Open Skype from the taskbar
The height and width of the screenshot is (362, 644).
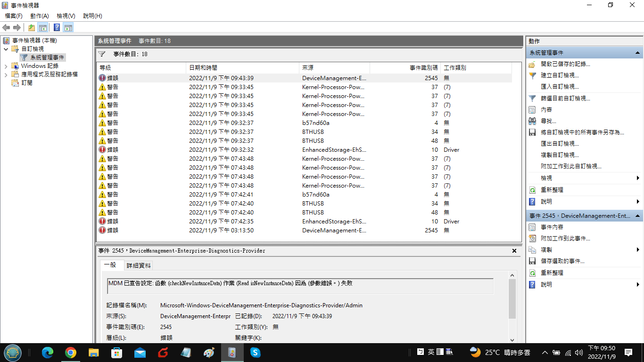click(x=255, y=352)
